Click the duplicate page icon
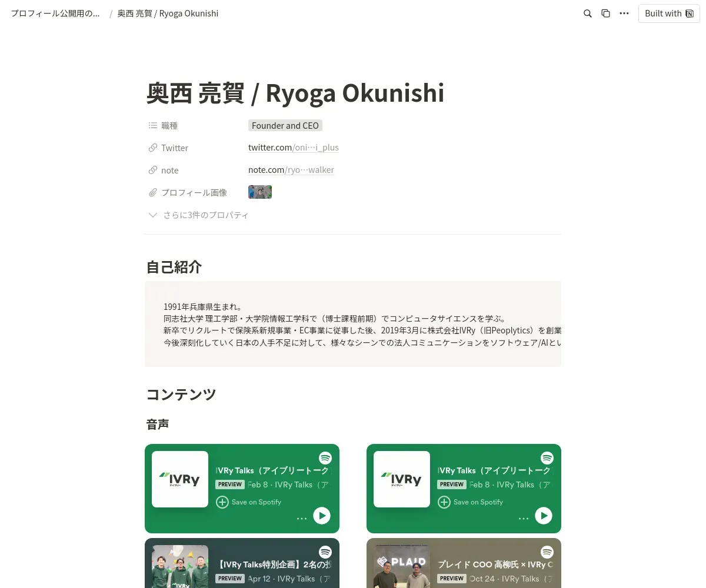 click(x=605, y=14)
